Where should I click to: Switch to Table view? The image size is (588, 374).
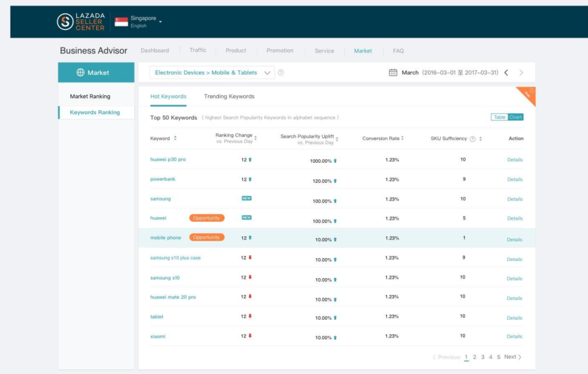[499, 118]
